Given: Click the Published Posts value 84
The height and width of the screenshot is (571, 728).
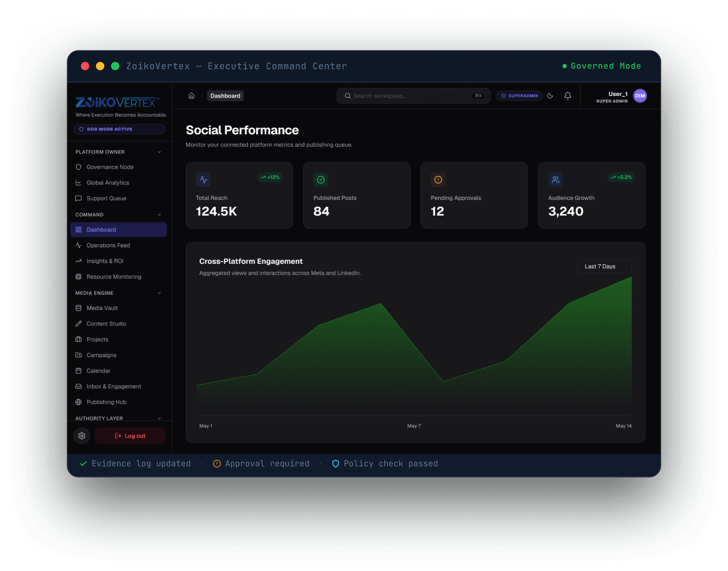Looking at the screenshot, I should 321,211.
